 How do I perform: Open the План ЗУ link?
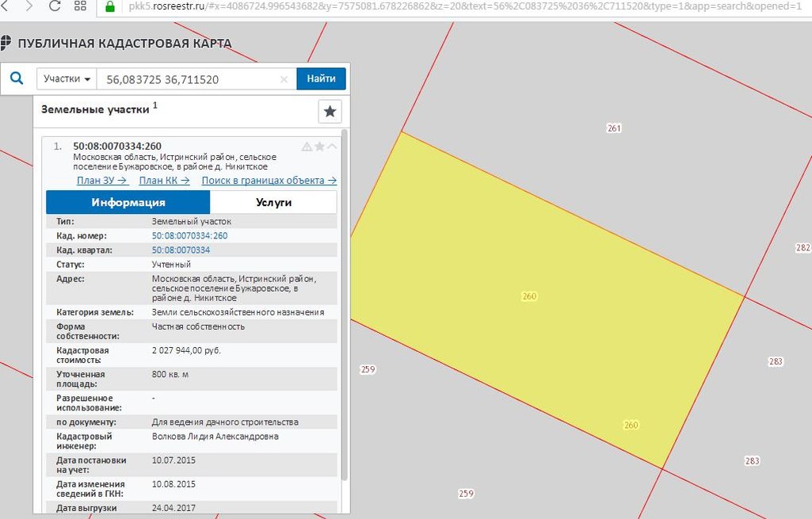pos(102,180)
